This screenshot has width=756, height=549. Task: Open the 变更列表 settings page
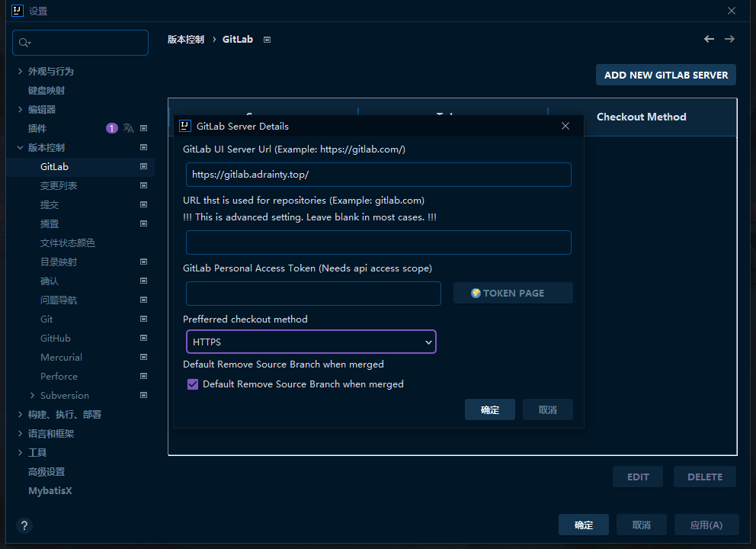[59, 186]
